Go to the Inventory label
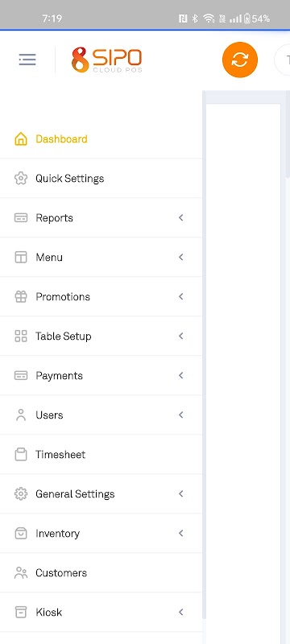 click(57, 534)
